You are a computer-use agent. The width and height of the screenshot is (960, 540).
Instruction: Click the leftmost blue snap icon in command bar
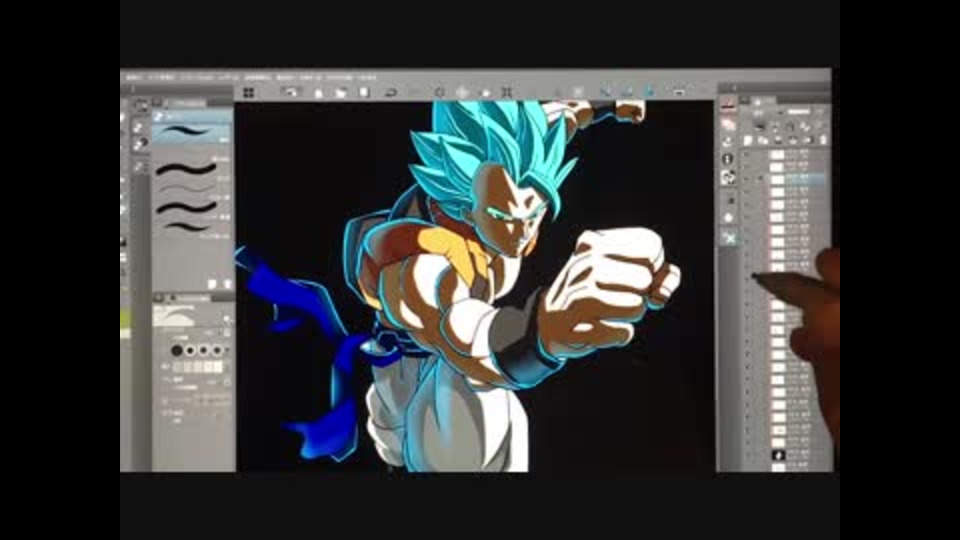(x=605, y=92)
